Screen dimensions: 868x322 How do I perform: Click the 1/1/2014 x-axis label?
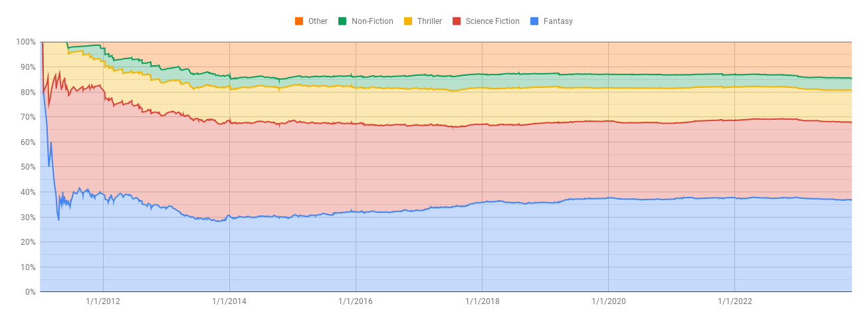click(x=229, y=301)
